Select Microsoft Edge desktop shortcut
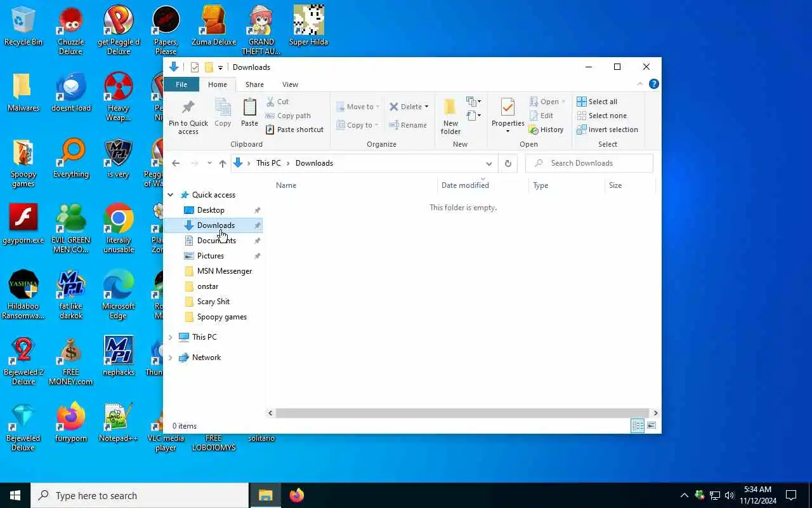The image size is (812, 508). coord(119,295)
